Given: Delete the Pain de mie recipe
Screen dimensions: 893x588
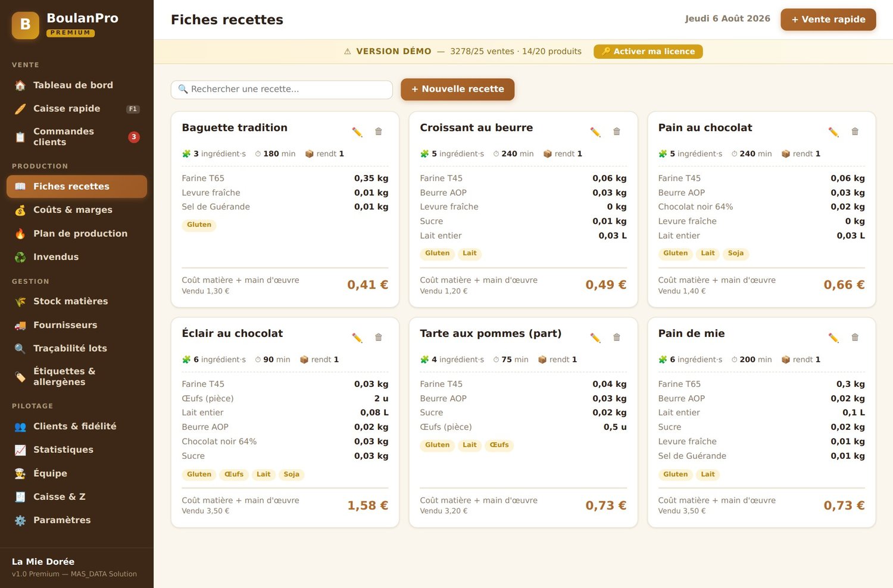Looking at the screenshot, I should [x=855, y=337].
